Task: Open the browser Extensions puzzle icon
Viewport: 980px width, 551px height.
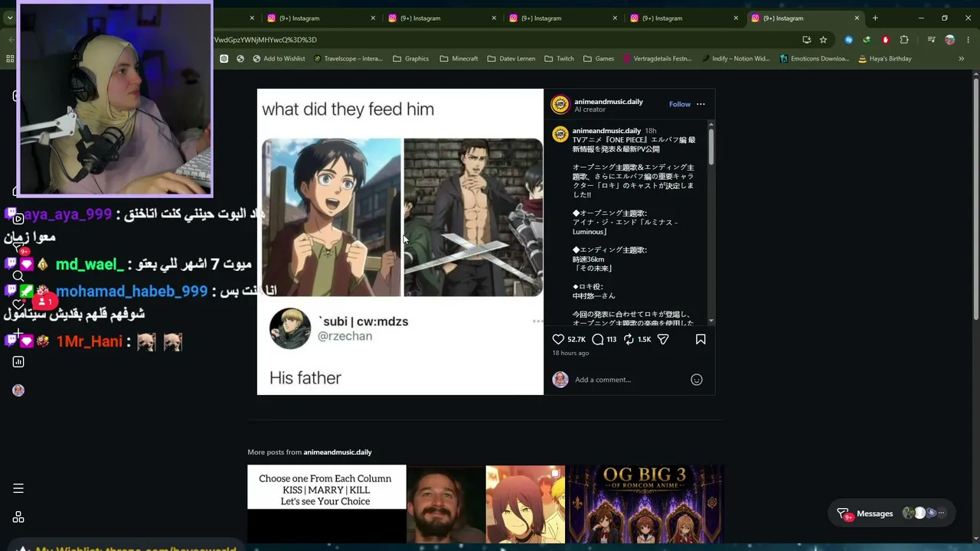Action: point(904,40)
